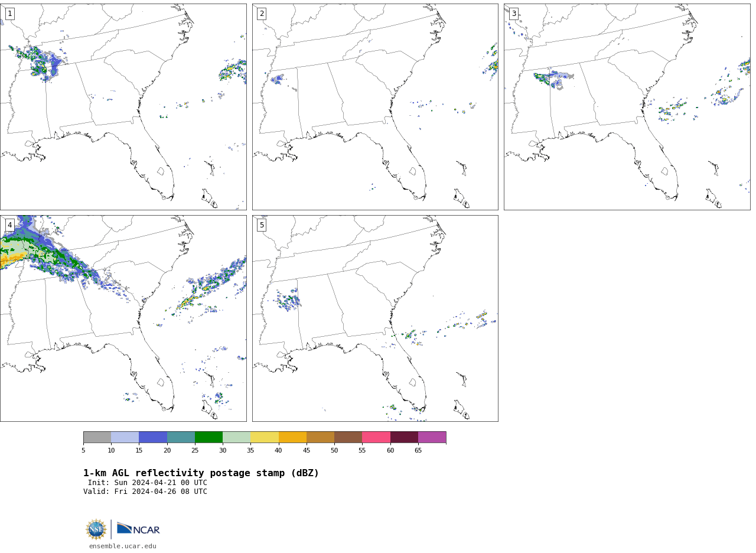
Task: Click the NCAR logo
Action: tap(138, 528)
